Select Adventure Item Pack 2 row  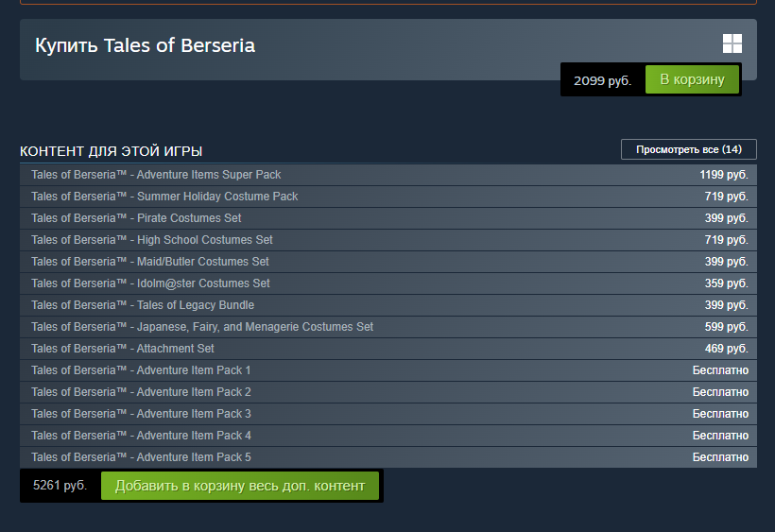141,392
